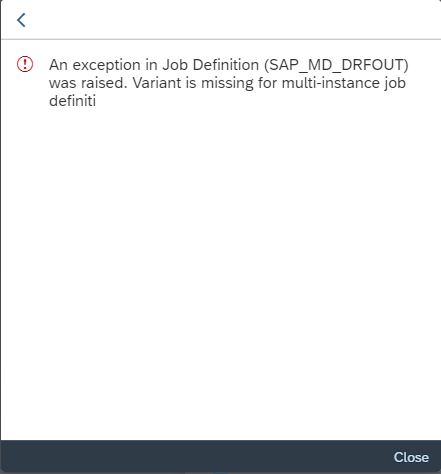Dismiss the popup with the Close button

click(411, 457)
